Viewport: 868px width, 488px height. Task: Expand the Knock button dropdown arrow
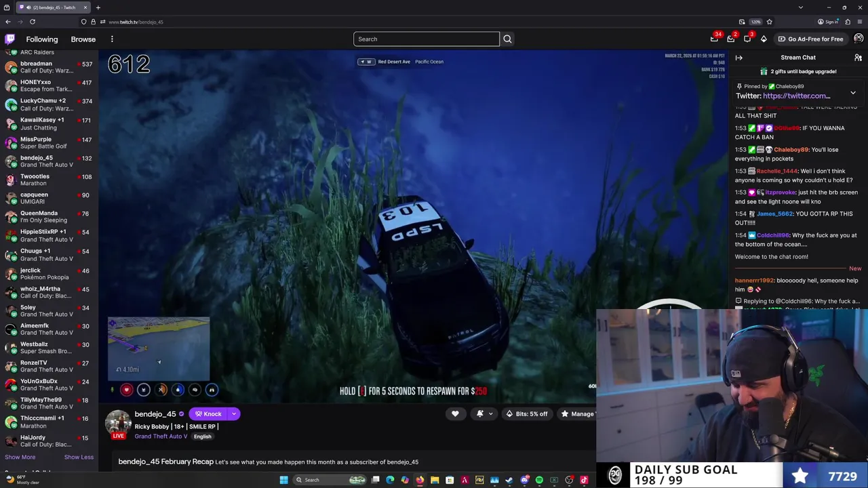pos(233,413)
